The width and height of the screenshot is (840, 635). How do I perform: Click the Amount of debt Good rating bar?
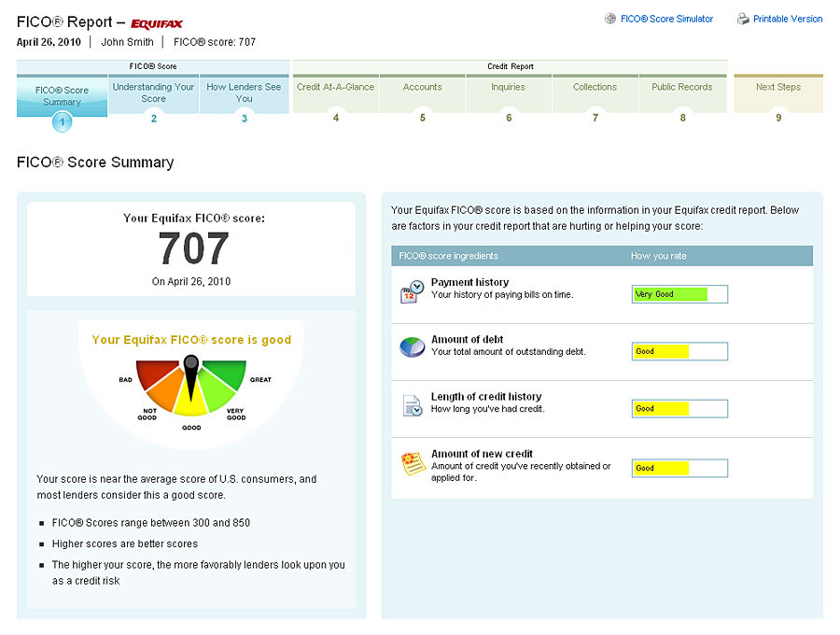[x=679, y=351]
